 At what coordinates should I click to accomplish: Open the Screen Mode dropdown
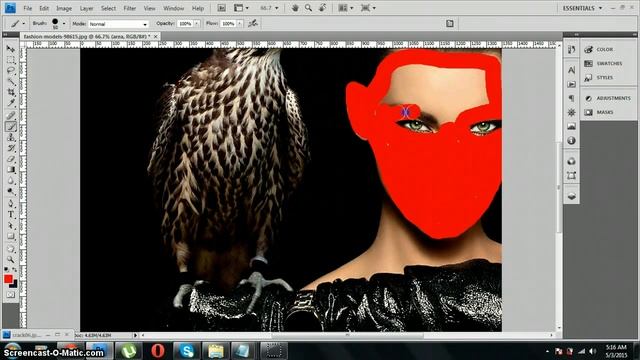368,8
